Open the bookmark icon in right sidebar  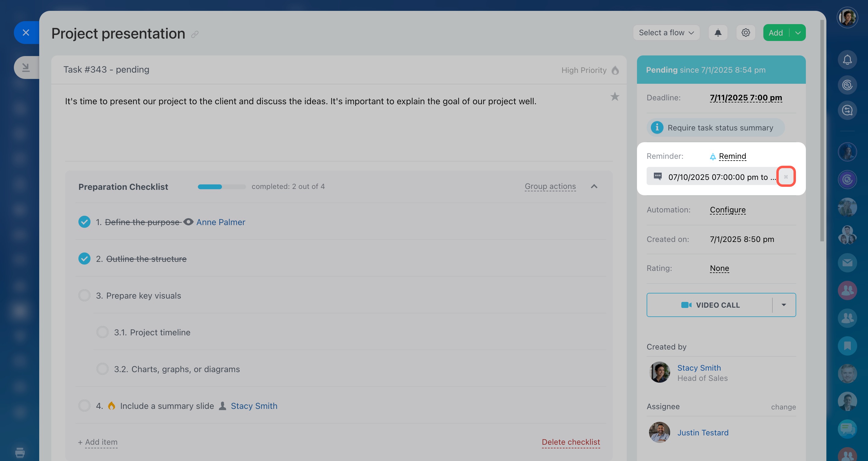click(847, 346)
